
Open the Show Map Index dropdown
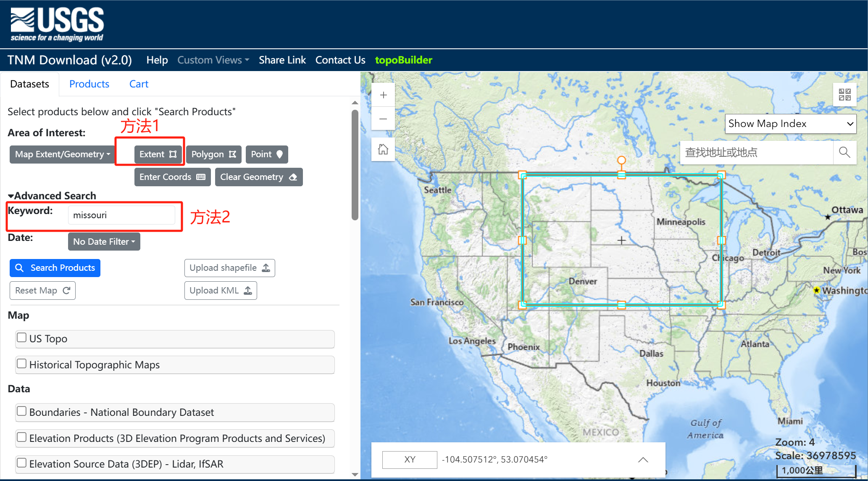(790, 124)
